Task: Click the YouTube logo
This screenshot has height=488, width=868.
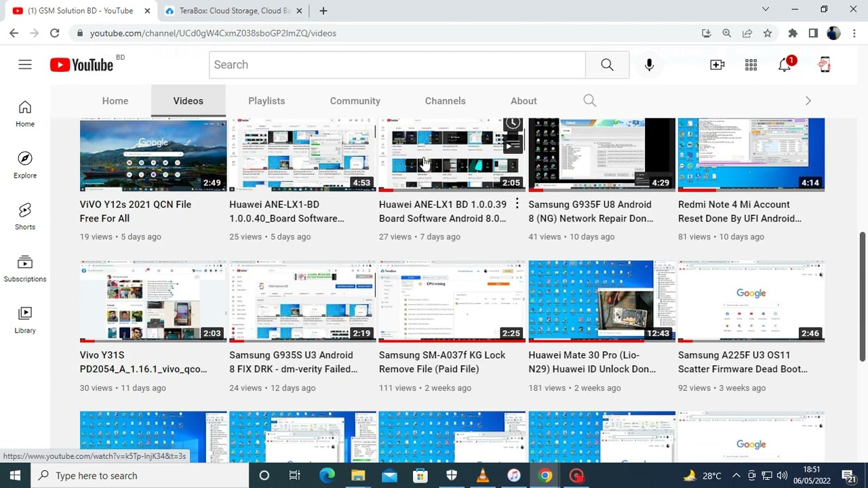Action: click(x=81, y=64)
